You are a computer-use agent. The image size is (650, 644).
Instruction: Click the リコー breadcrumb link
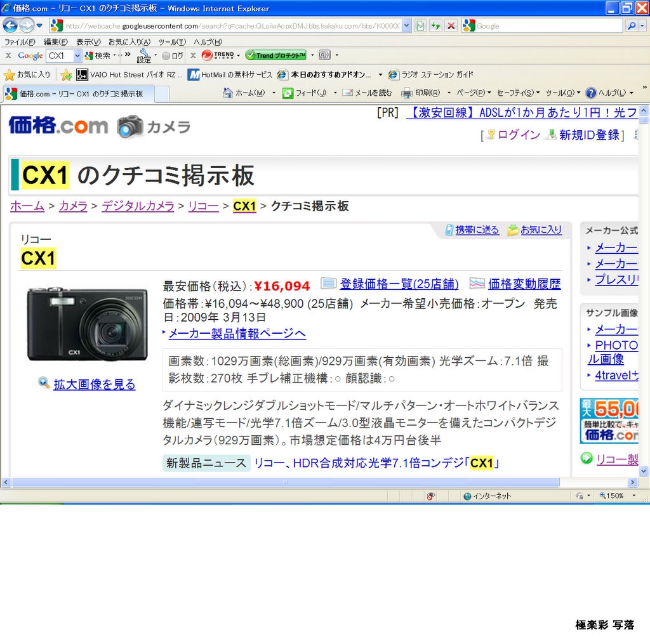[x=203, y=206]
